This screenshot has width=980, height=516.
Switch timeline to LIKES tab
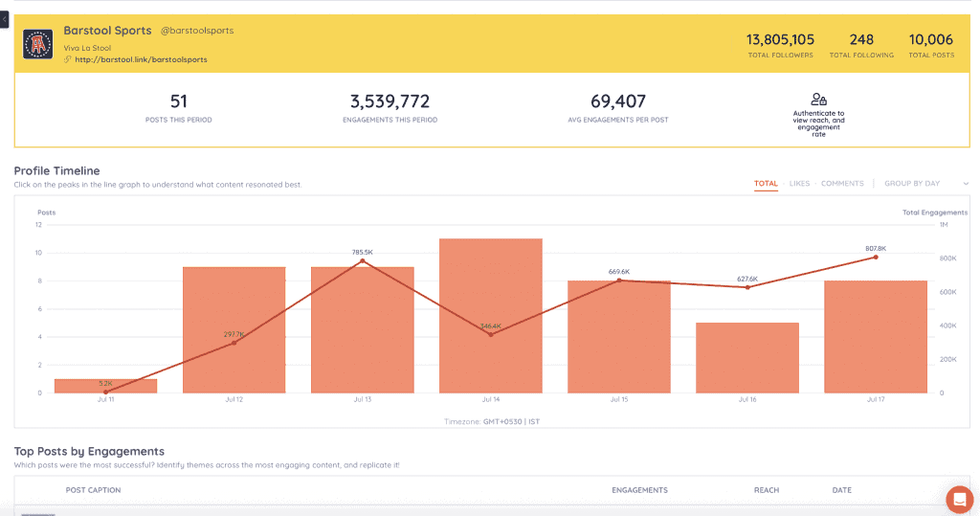click(799, 183)
